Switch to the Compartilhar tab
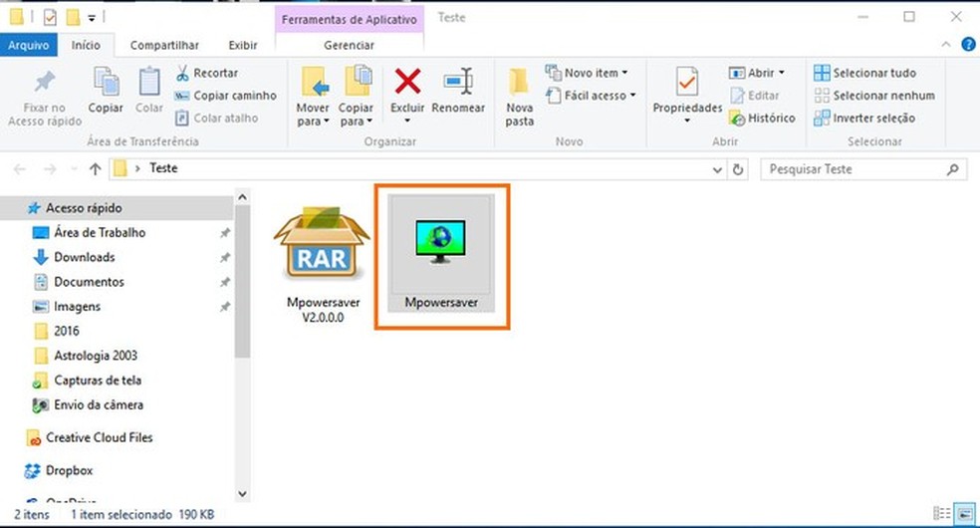980x528 pixels. click(164, 45)
